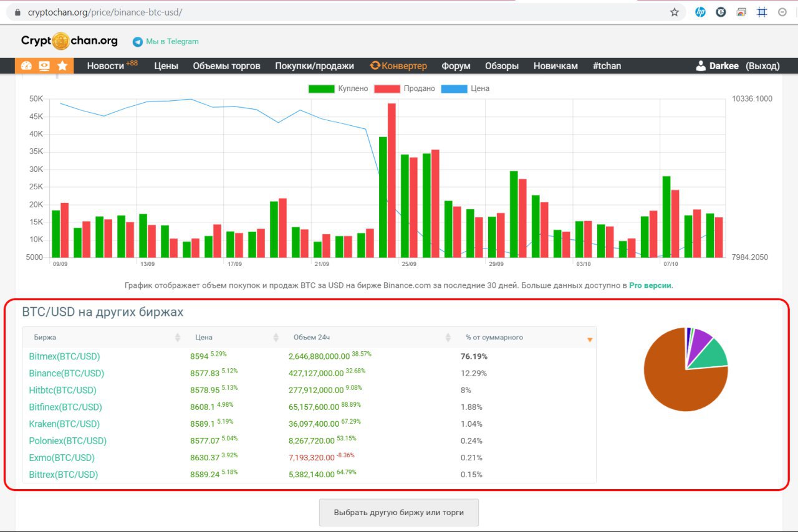The image size is (798, 532).
Task: Open Цены menu item
Action: click(x=166, y=65)
